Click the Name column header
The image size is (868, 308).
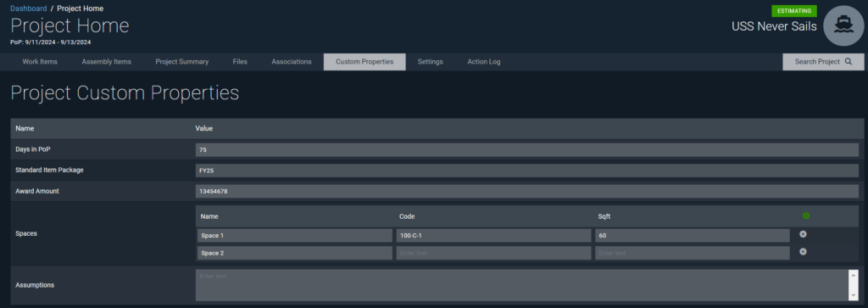(25, 128)
